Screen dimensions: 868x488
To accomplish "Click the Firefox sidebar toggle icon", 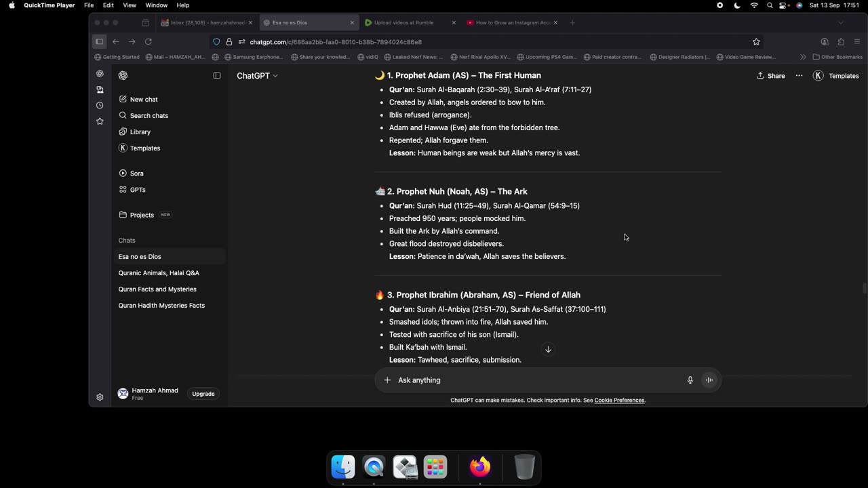I will (x=100, y=41).
